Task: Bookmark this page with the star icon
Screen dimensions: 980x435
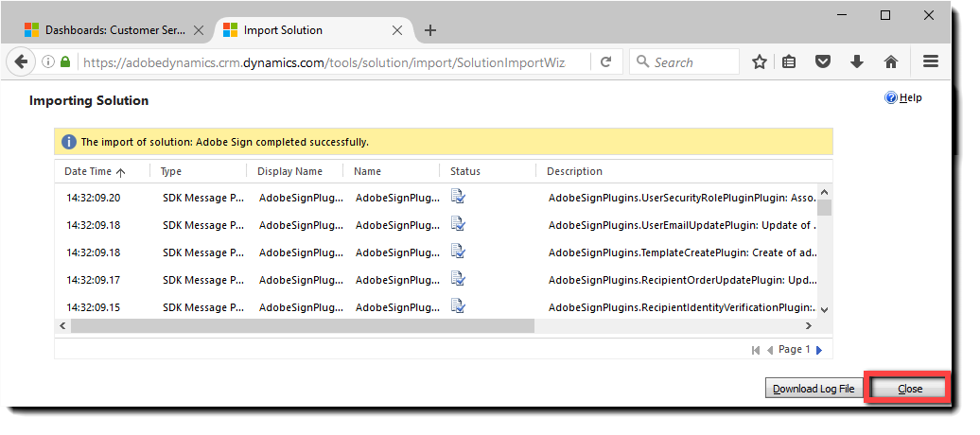Action: (x=760, y=61)
